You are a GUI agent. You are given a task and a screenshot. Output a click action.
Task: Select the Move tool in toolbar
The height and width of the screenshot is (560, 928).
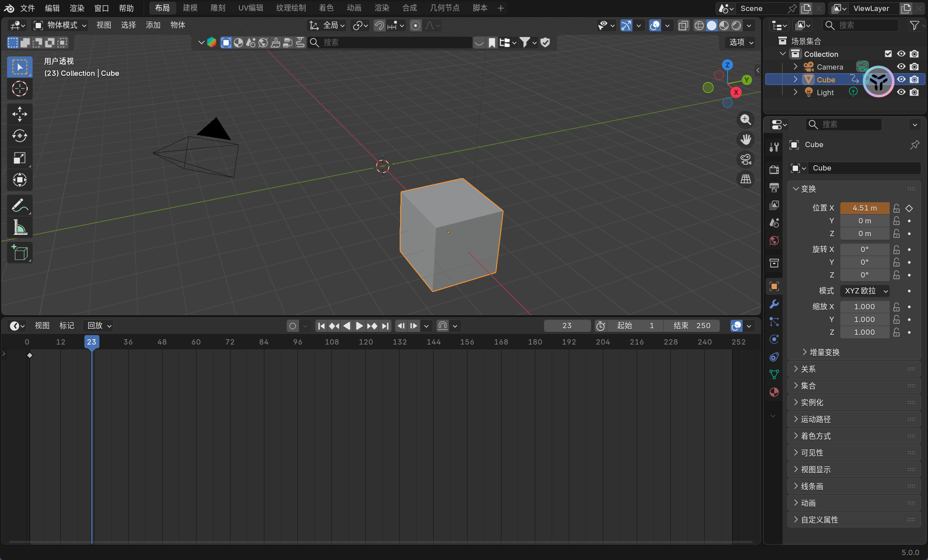(x=19, y=114)
